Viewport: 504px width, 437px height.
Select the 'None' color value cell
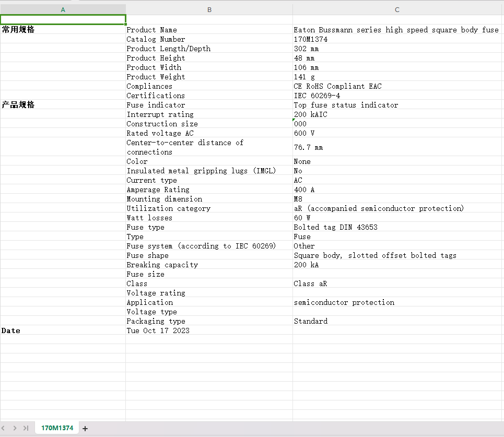click(397, 161)
